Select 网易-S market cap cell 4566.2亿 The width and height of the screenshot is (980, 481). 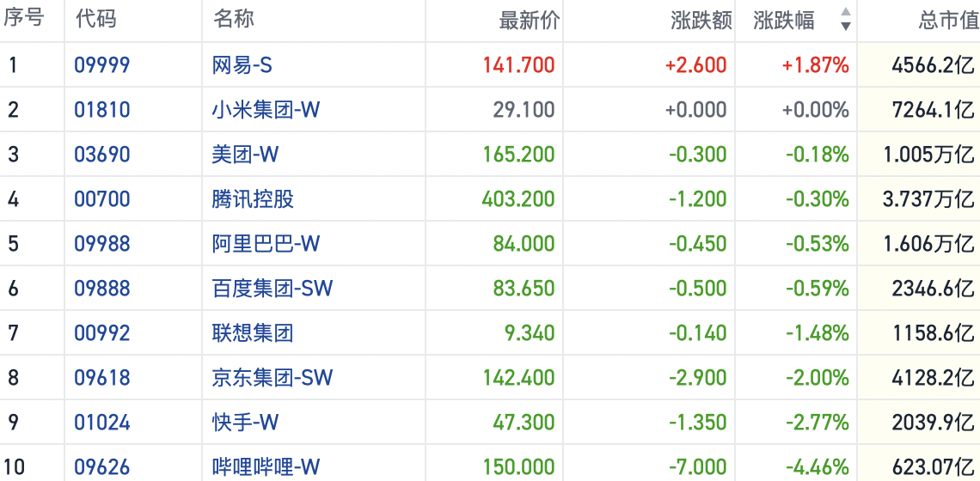click(x=933, y=65)
